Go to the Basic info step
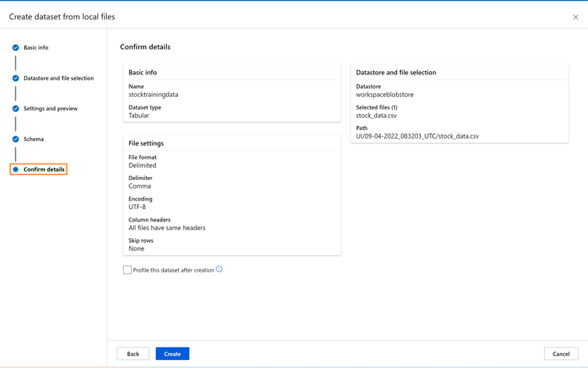 tap(36, 48)
